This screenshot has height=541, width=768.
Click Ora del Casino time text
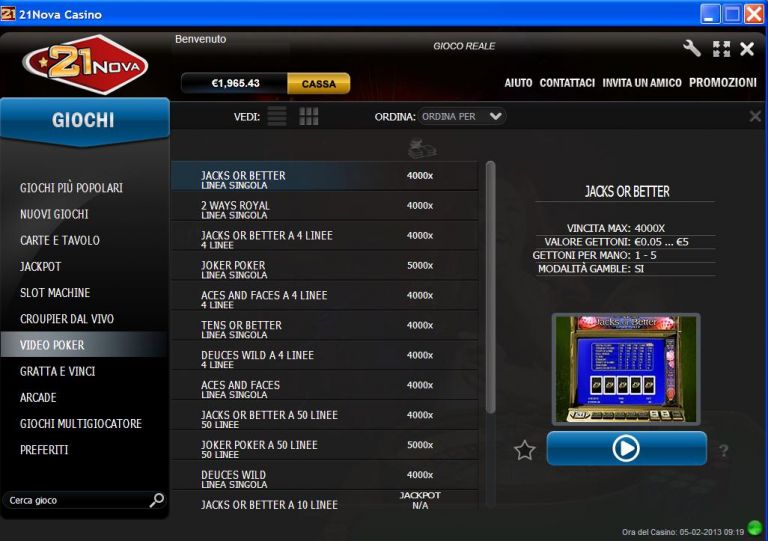point(683,532)
